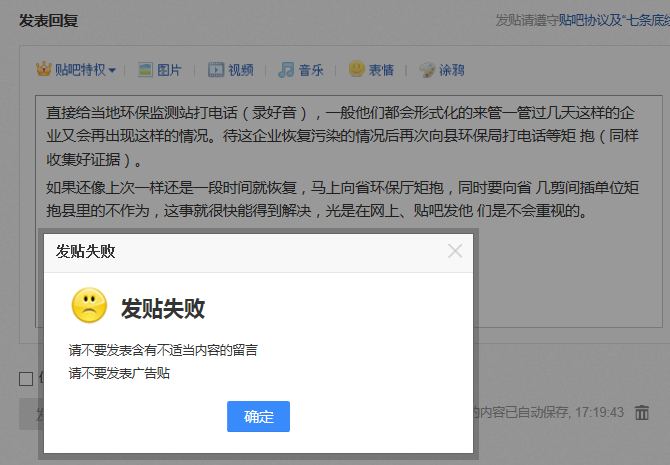
Task: Click the 图片 insert image icon
Action: 145,70
